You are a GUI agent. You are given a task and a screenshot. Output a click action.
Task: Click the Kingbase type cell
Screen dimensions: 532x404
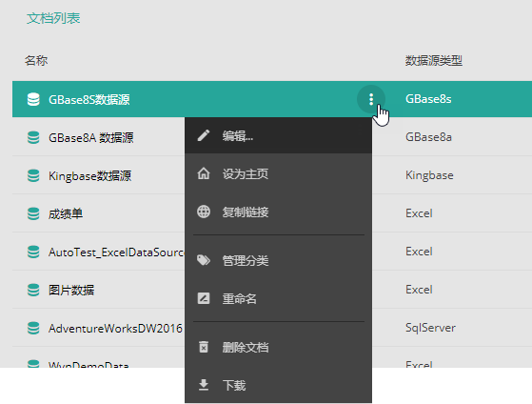tap(429, 175)
